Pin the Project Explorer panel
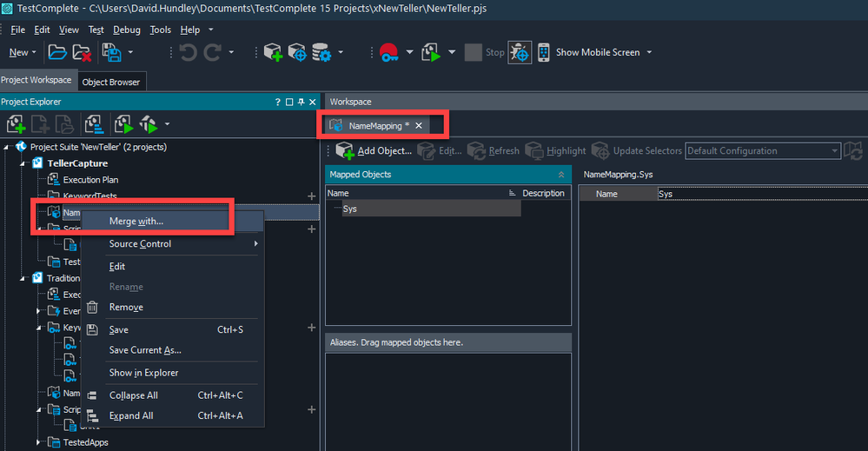Viewport: 868px width, 451px height. click(x=301, y=102)
